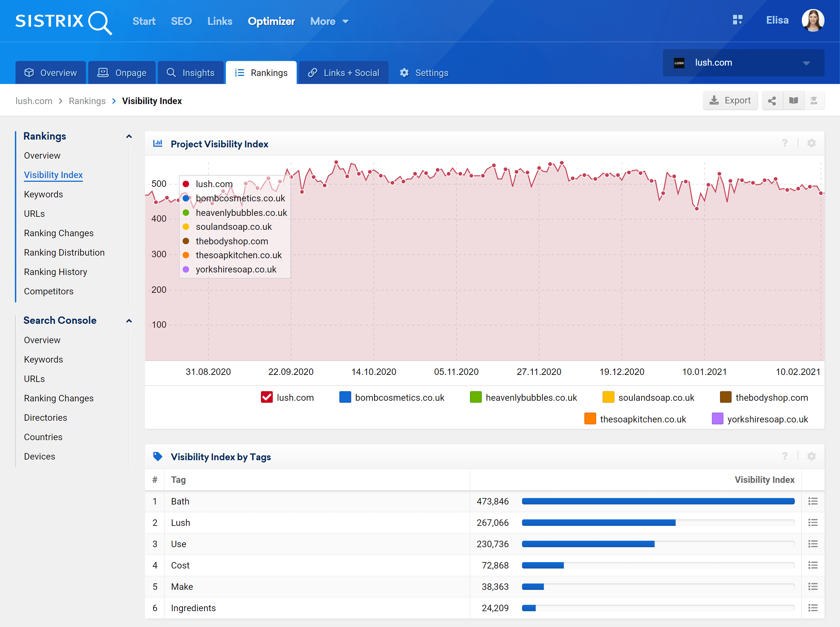This screenshot has height=627, width=840.
Task: Open Visibility Index by Tags help icon
Action: pyautogui.click(x=785, y=456)
